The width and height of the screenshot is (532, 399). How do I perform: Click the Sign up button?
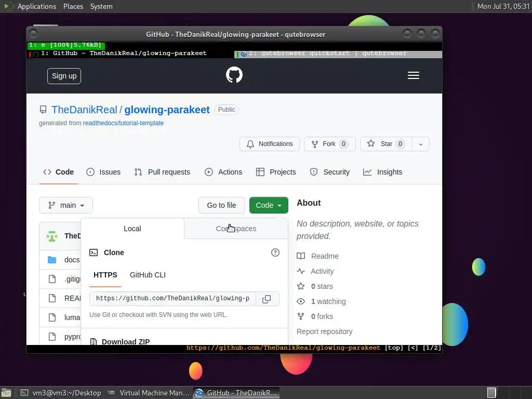(x=64, y=76)
